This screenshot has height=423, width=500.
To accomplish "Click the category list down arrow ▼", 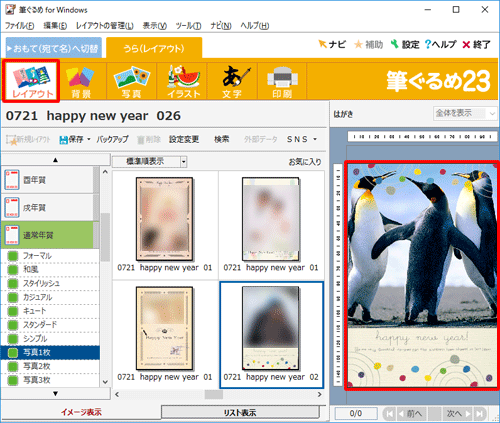I will coord(55,394).
